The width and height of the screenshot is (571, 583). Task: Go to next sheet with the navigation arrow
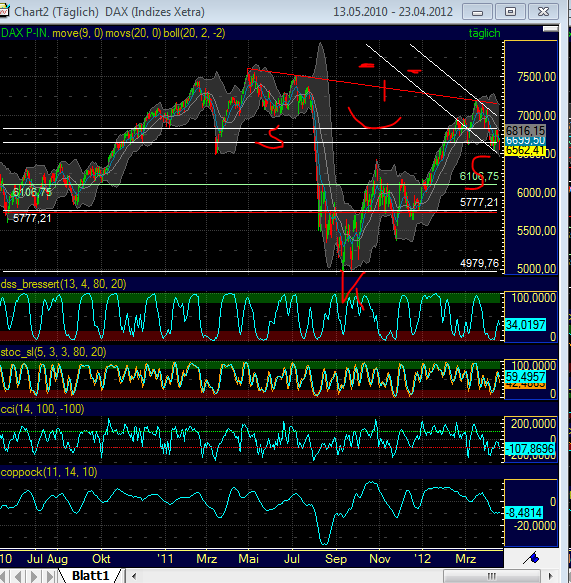tap(34, 576)
